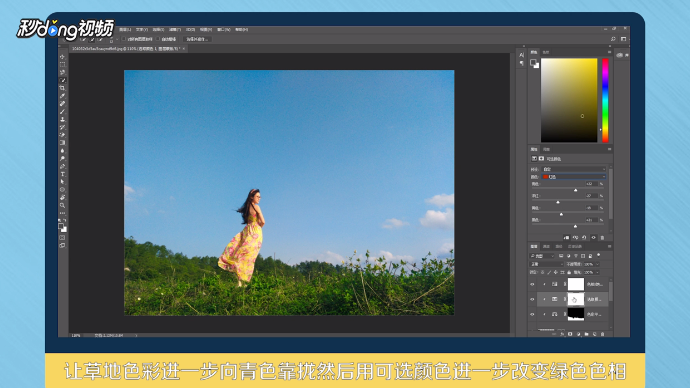Click Create New Group folder icon

point(586,334)
